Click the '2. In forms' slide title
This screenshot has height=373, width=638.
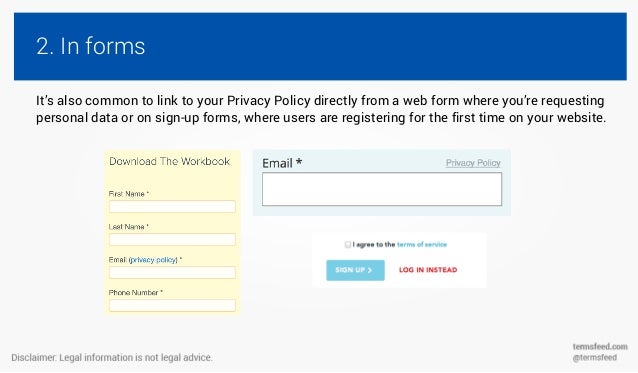pos(91,46)
